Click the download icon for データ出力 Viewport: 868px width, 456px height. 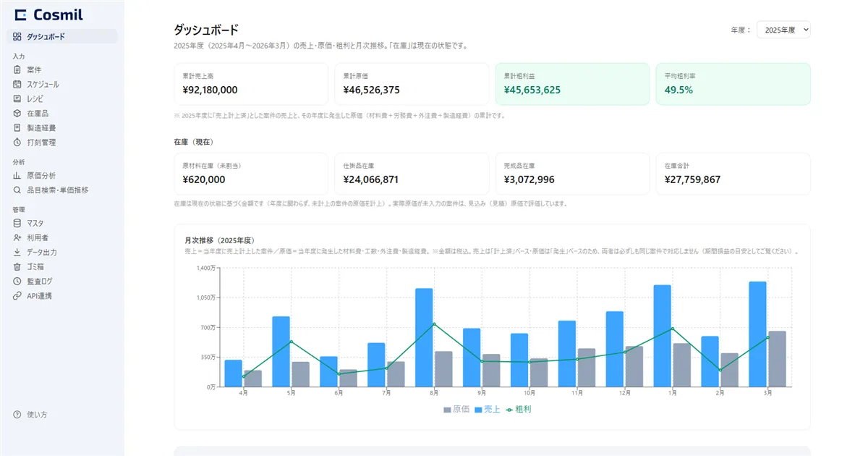pyautogui.click(x=17, y=253)
